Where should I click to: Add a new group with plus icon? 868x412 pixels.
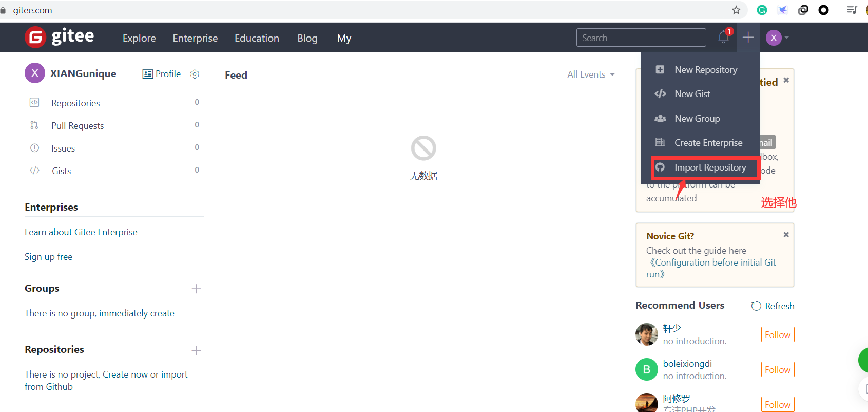[x=196, y=289]
